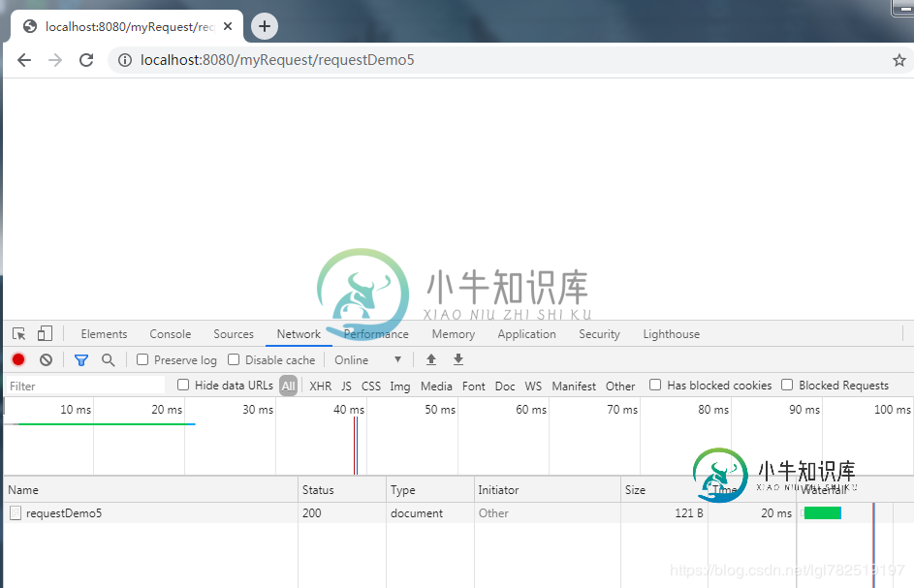Clear the network log

(47, 359)
